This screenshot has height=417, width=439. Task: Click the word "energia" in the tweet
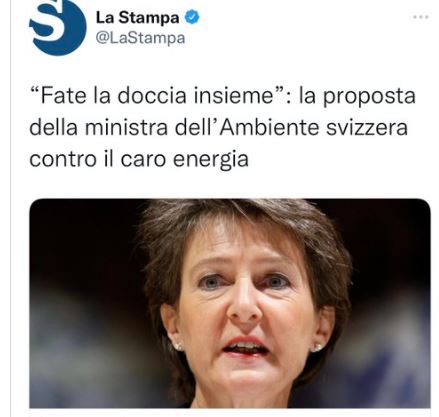tap(211, 159)
